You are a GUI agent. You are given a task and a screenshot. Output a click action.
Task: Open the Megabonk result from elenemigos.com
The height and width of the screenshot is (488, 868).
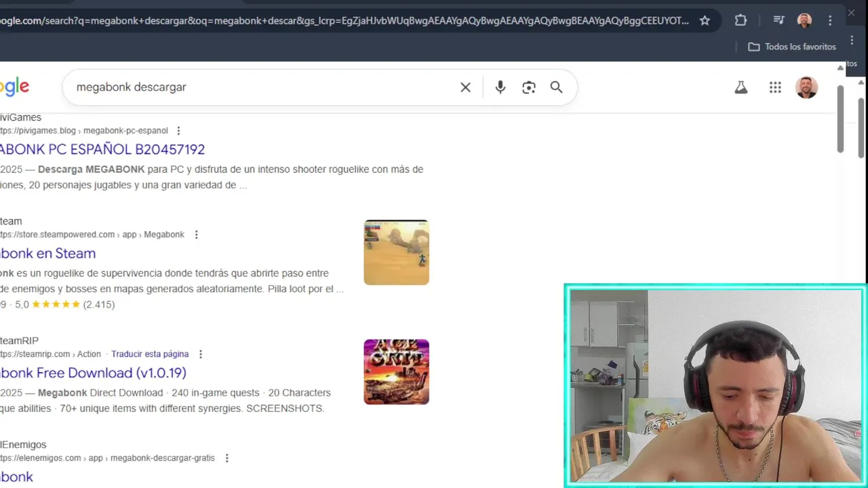click(x=16, y=476)
